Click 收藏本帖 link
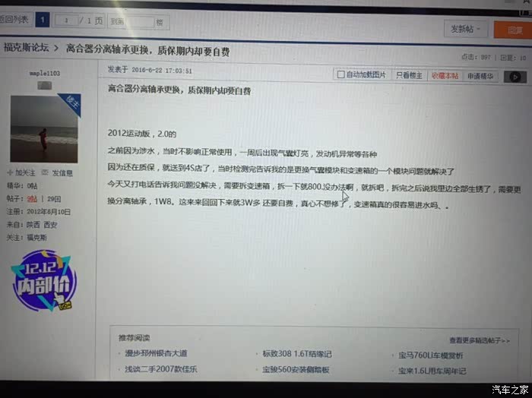532x398 pixels. pyautogui.click(x=445, y=76)
